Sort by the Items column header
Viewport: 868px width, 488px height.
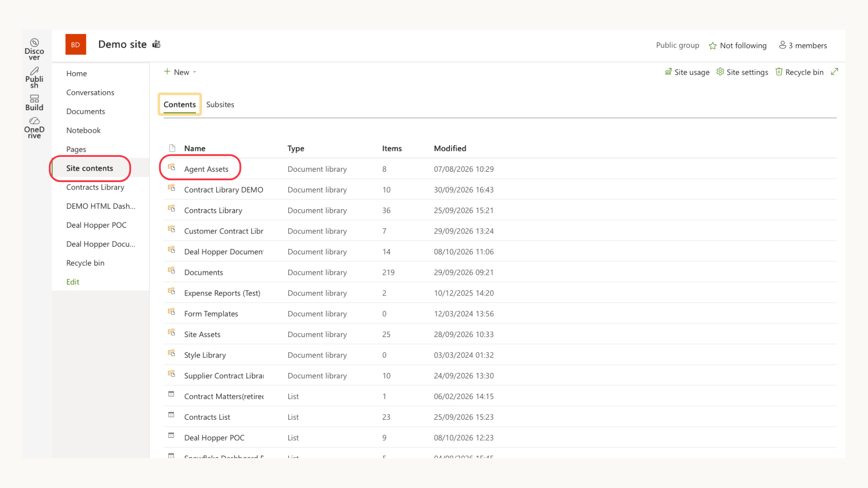pos(392,148)
